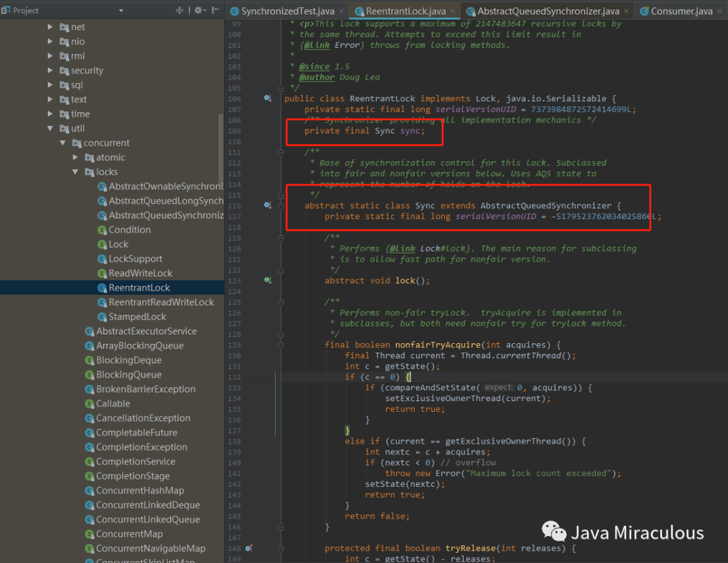Close the SynchronizedTest.java tab
The height and width of the screenshot is (563, 728).
(x=341, y=11)
